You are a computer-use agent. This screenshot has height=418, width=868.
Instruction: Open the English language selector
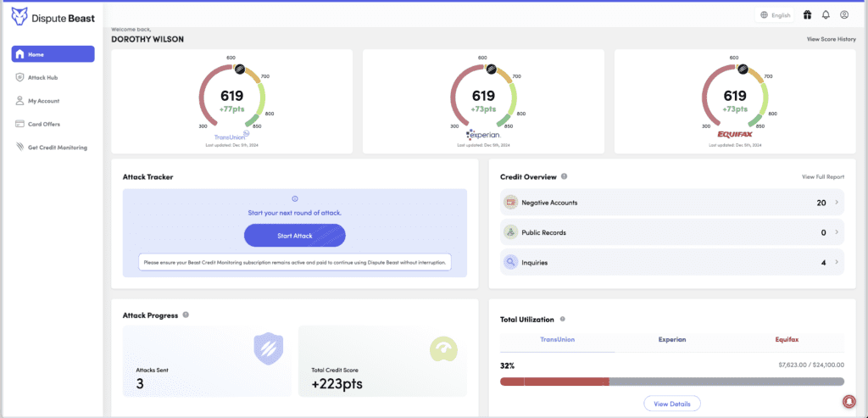tap(775, 15)
